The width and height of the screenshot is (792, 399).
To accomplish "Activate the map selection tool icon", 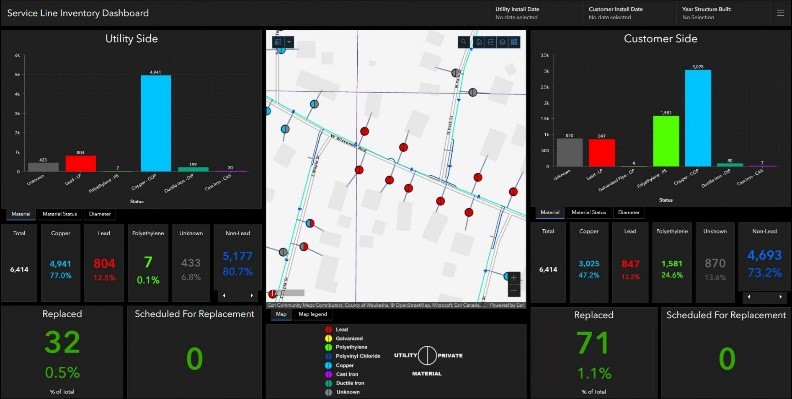I will (x=278, y=42).
